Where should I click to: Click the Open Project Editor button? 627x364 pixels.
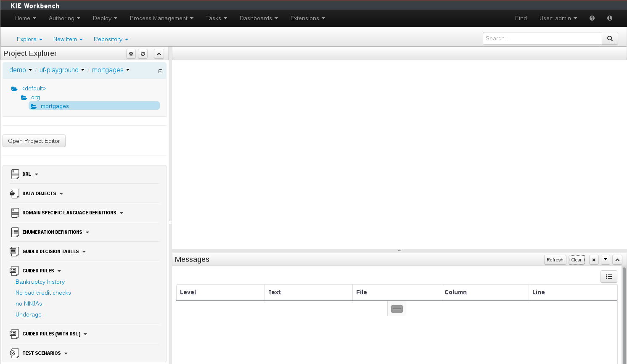point(34,141)
